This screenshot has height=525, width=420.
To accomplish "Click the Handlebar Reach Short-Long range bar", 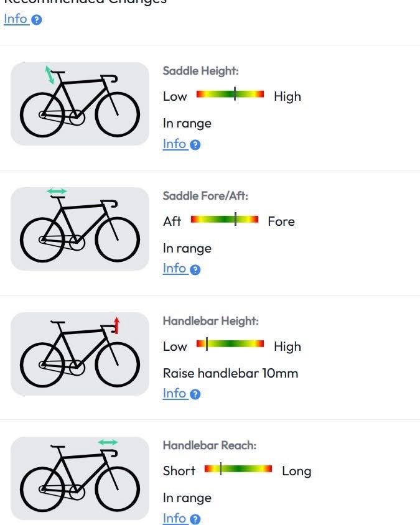I will (238, 468).
